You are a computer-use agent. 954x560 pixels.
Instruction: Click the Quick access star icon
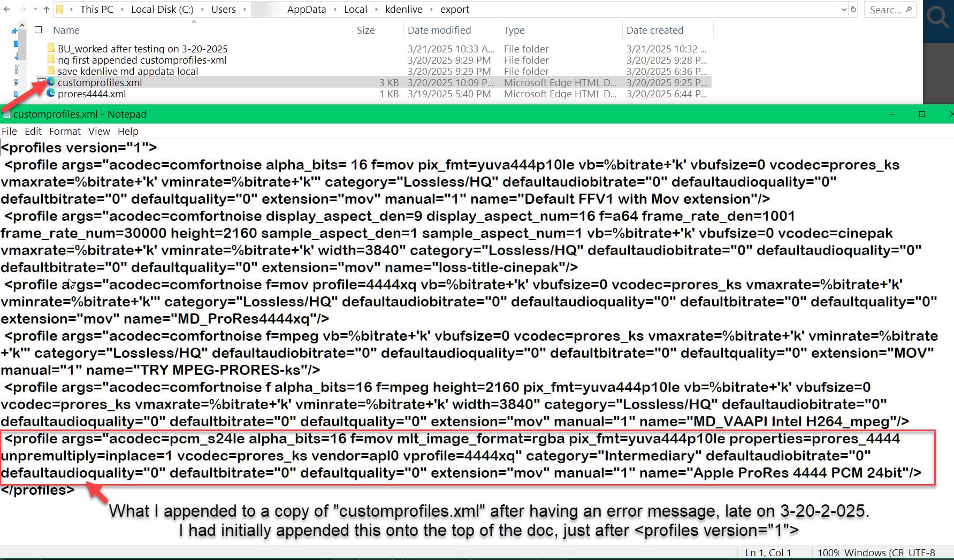pos(14,32)
